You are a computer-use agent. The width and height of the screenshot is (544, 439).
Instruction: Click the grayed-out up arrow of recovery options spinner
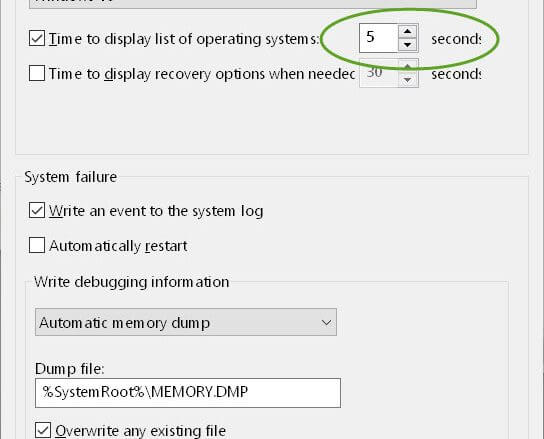click(x=407, y=66)
